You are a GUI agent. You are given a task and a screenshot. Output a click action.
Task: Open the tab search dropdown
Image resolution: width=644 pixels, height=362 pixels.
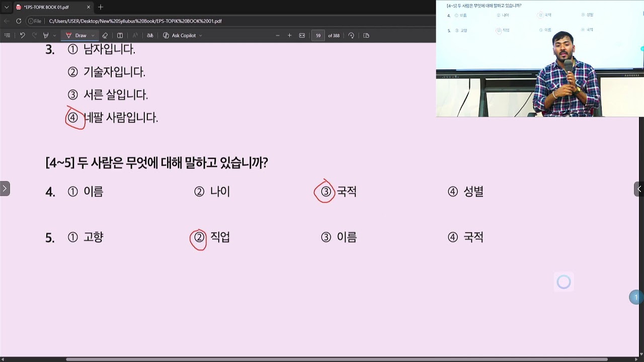pyautogui.click(x=7, y=7)
